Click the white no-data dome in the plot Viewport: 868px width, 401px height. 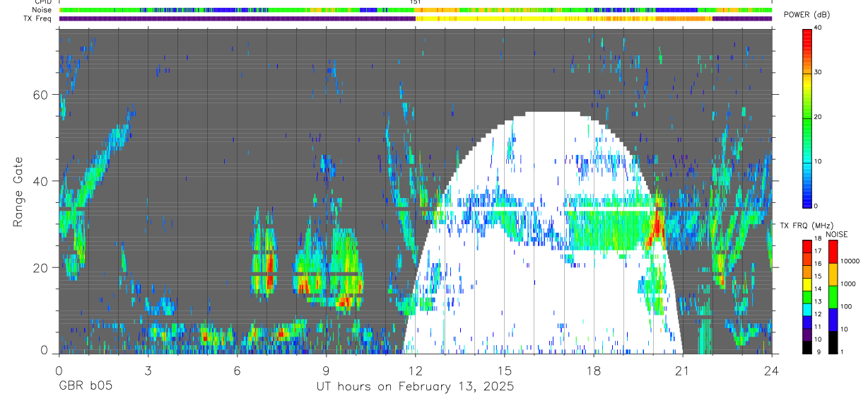[x=543, y=233]
